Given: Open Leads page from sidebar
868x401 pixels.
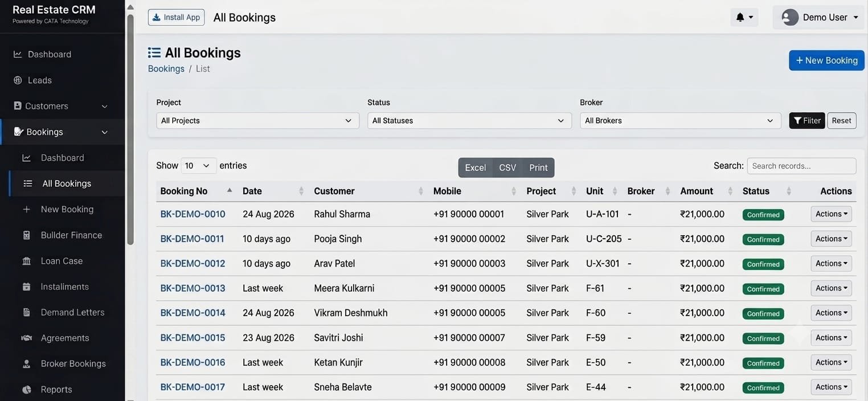Looking at the screenshot, I should (x=40, y=80).
